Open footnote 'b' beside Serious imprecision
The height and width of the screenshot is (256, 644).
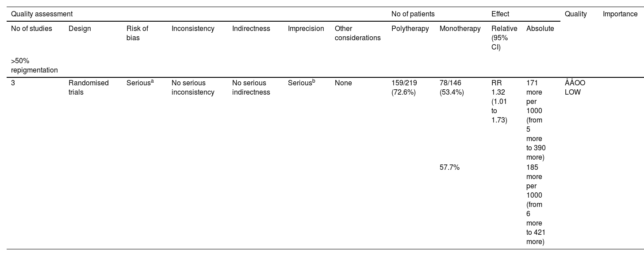313,81
